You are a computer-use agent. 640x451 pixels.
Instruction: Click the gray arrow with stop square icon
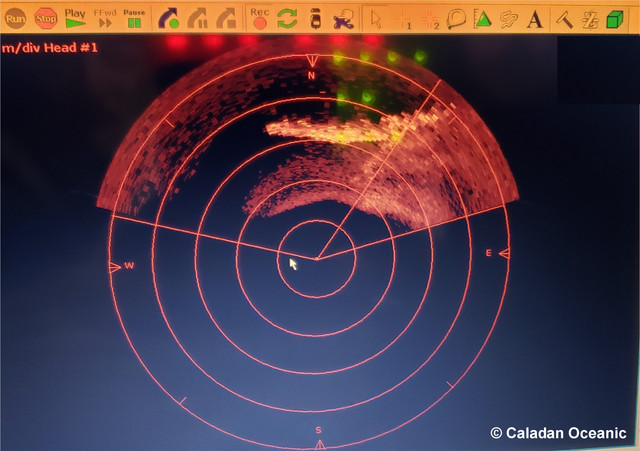(x=227, y=18)
